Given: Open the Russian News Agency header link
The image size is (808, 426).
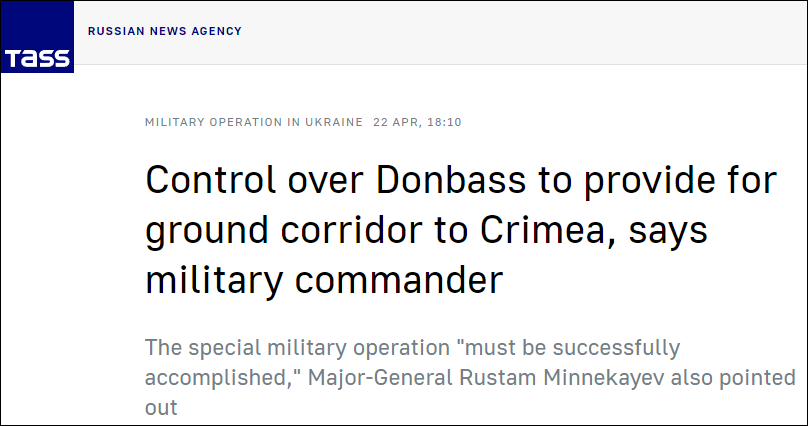Looking at the screenshot, I should [165, 31].
